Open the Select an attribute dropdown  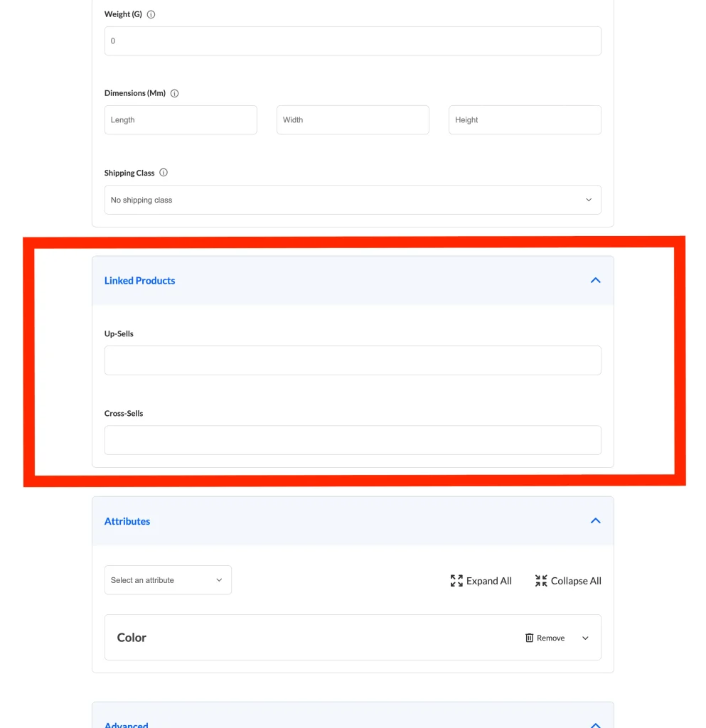click(x=168, y=580)
